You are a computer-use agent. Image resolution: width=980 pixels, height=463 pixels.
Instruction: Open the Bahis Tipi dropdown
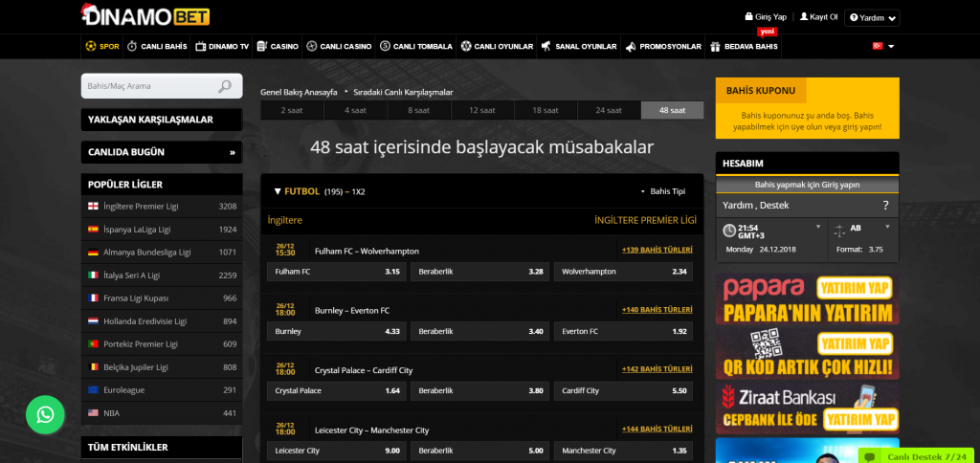tap(663, 191)
